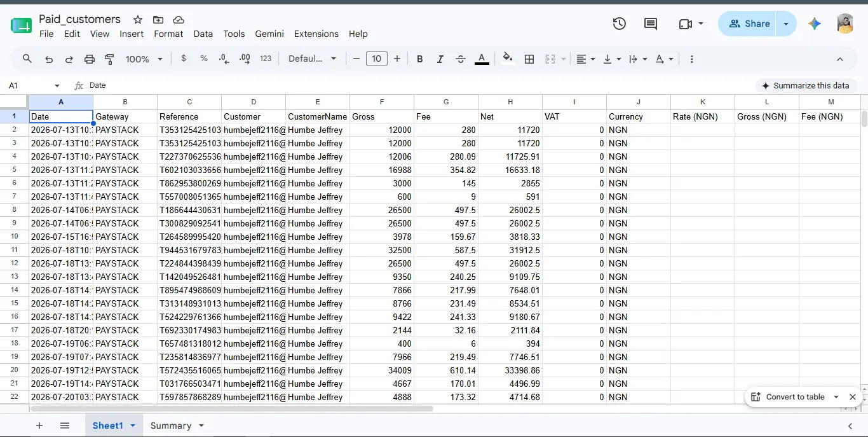
Task: Open the all sheets list
Action: 65,426
